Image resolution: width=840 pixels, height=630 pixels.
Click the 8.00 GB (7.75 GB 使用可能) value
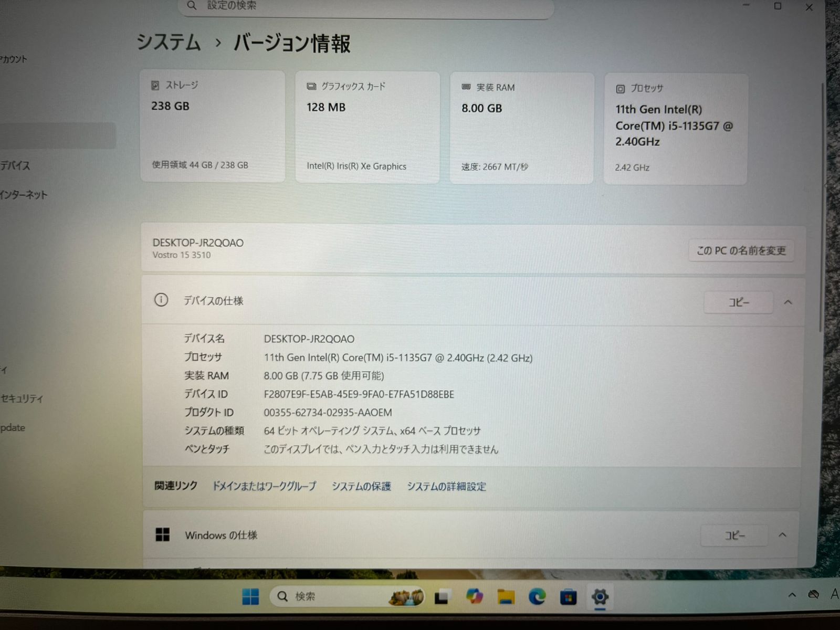[324, 376]
